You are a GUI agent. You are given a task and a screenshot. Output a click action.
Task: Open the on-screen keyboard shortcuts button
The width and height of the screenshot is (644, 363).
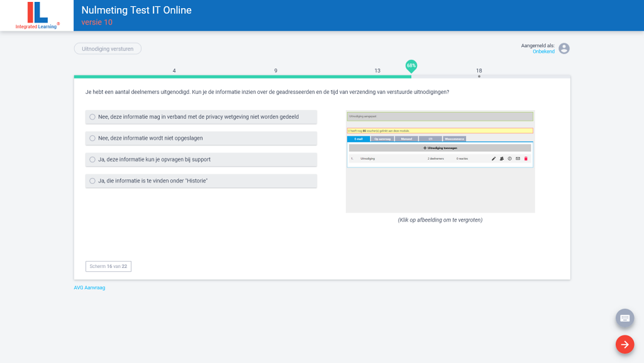(625, 318)
